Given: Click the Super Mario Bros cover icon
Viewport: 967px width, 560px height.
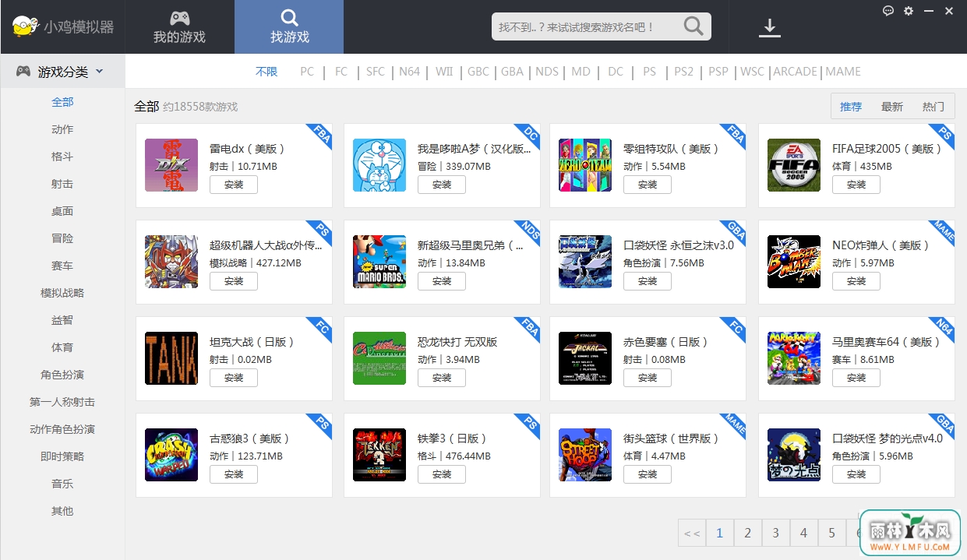Looking at the screenshot, I should pyautogui.click(x=379, y=262).
